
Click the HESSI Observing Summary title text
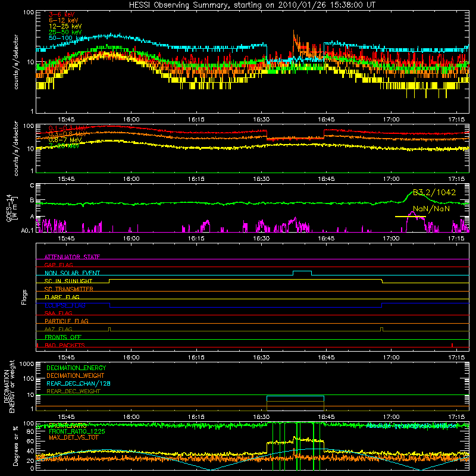click(252, 5)
